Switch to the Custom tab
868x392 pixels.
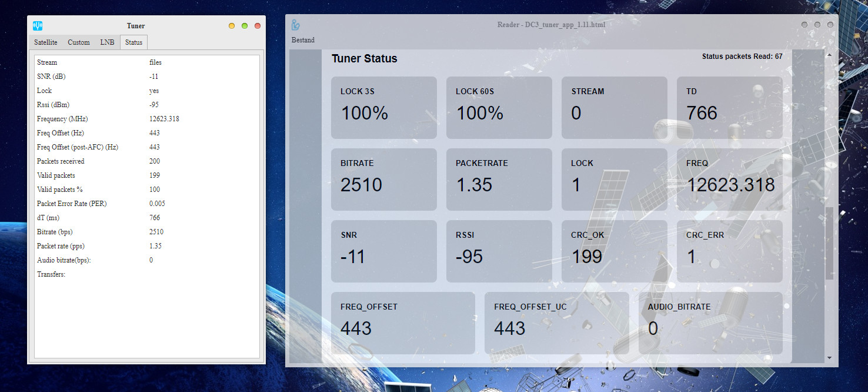pyautogui.click(x=79, y=42)
